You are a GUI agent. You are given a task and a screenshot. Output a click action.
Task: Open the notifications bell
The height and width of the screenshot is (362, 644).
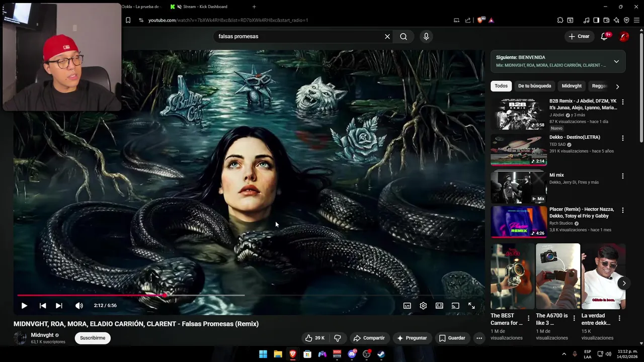605,36
